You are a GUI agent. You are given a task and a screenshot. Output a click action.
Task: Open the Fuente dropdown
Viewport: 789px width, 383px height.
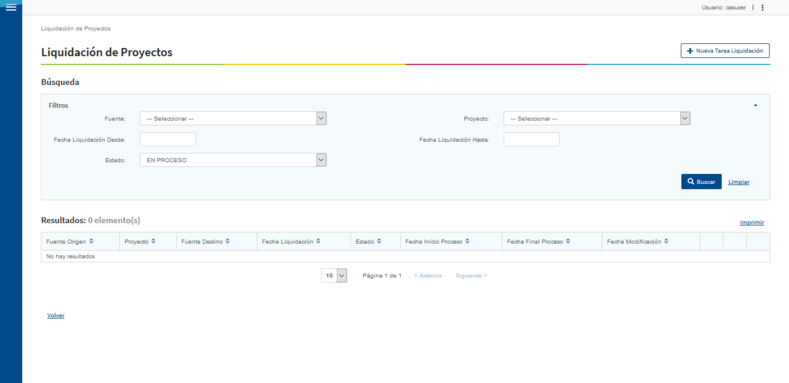[x=233, y=118]
